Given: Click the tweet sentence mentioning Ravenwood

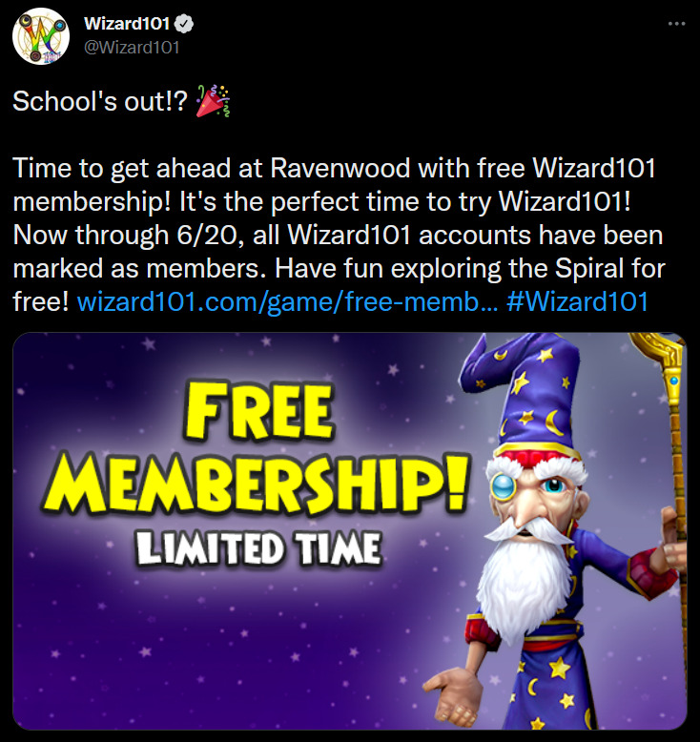Looking at the screenshot, I should (334, 168).
